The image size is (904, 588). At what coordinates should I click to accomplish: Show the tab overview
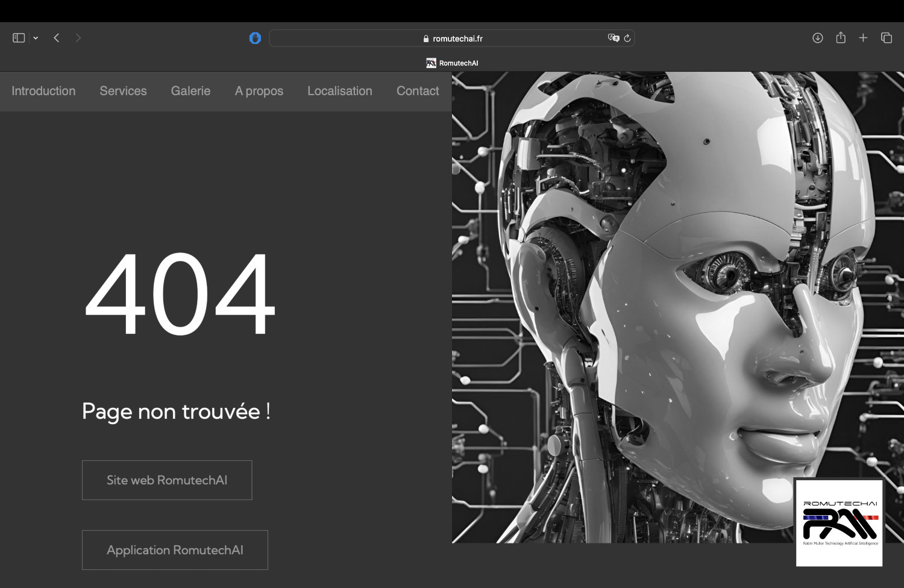point(886,38)
